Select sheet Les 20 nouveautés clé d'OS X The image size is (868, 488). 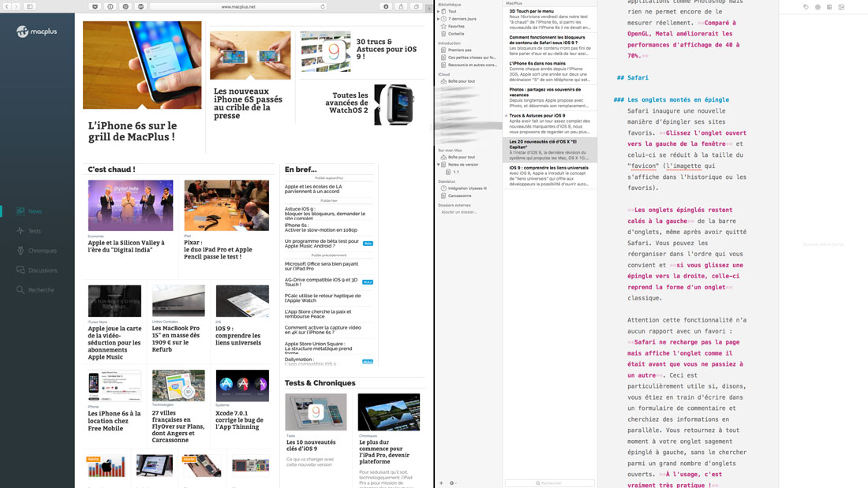point(550,149)
